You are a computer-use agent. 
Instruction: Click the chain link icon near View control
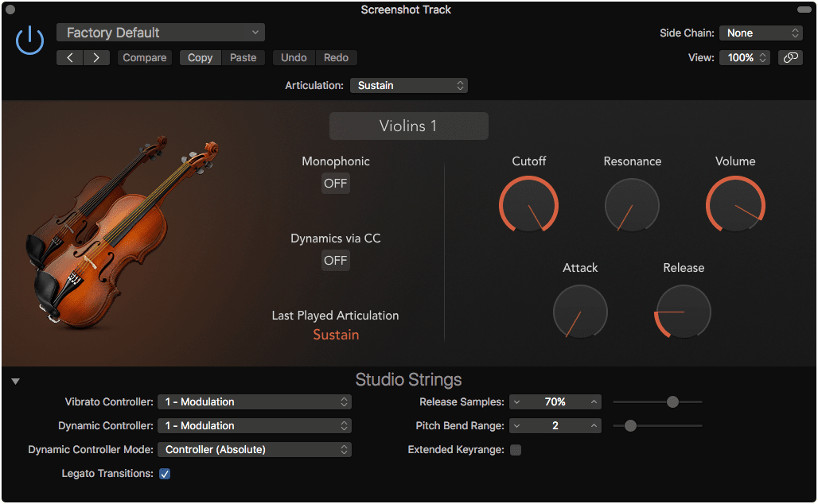pos(789,57)
